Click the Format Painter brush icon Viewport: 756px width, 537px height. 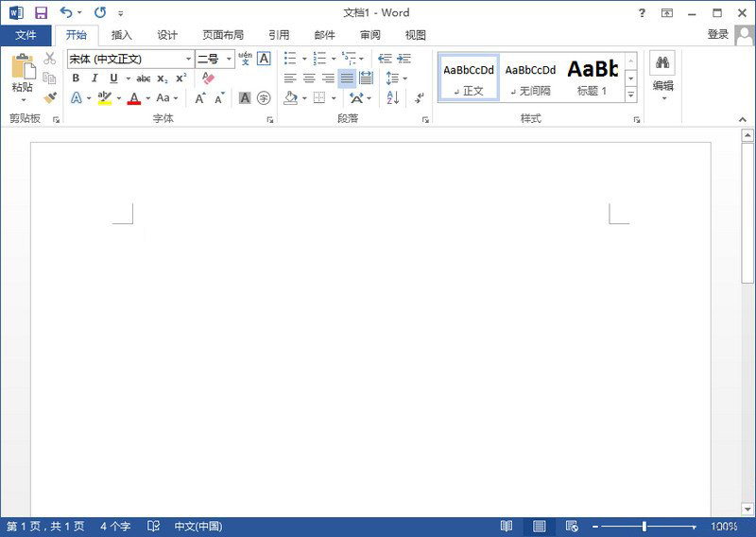point(50,97)
